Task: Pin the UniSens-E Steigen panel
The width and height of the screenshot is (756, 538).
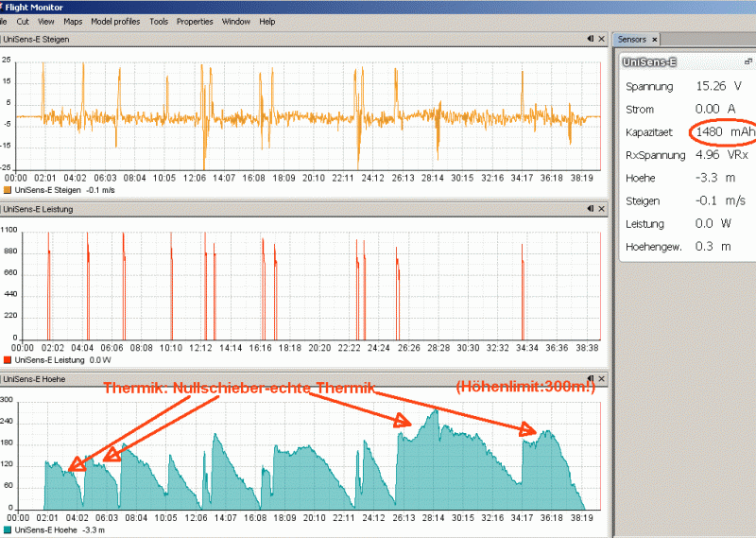Action: pos(591,39)
